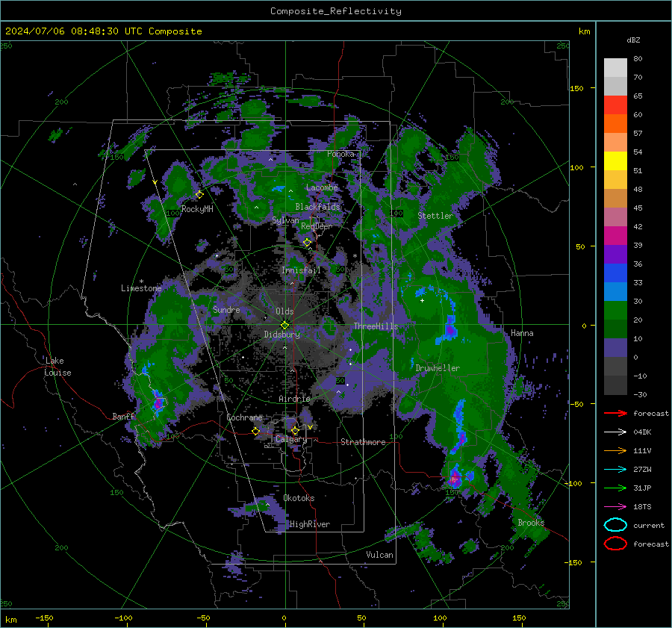Click the Calgary city label
This screenshot has width=672, height=628.
291,439
